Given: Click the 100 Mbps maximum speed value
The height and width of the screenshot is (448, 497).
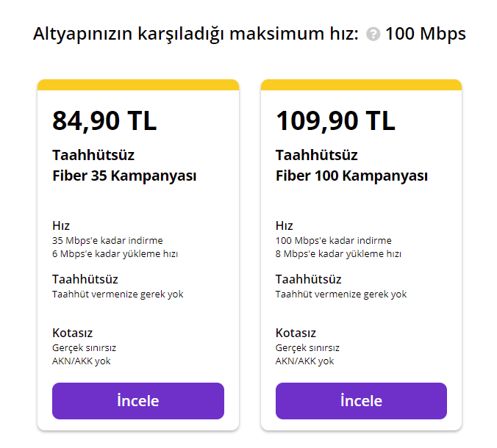Looking at the screenshot, I should coord(426,34).
